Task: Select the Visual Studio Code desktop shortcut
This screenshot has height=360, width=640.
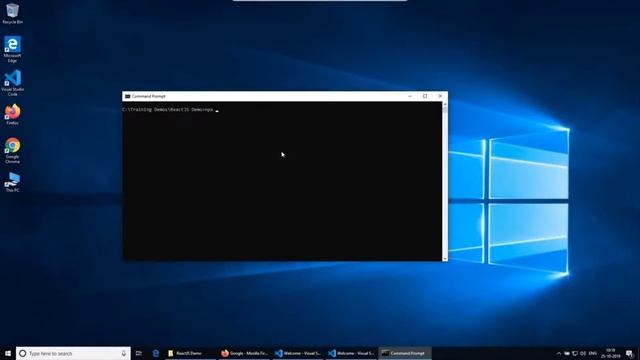Action: [12, 83]
